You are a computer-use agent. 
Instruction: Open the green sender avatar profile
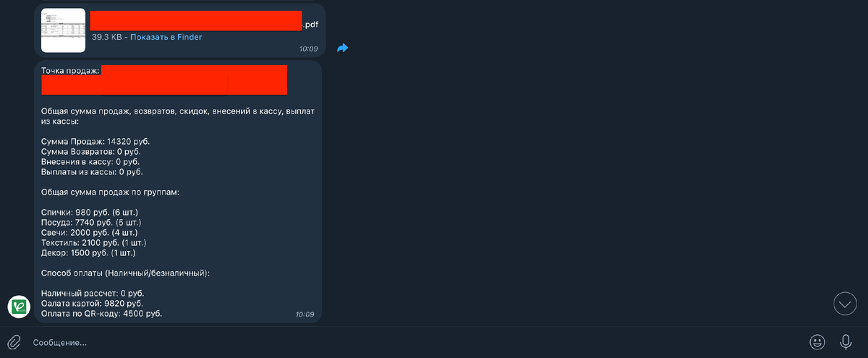point(19,307)
